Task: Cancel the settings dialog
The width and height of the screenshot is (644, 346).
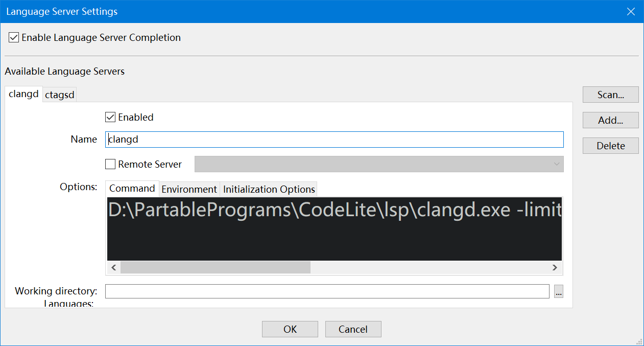Action: [353, 329]
